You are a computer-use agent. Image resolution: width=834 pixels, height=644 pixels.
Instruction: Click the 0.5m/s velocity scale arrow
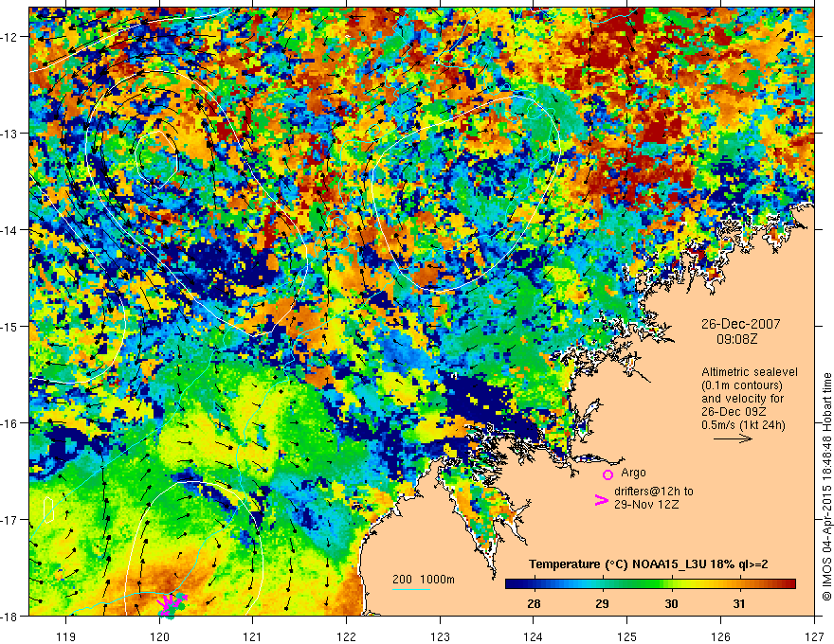(x=733, y=438)
